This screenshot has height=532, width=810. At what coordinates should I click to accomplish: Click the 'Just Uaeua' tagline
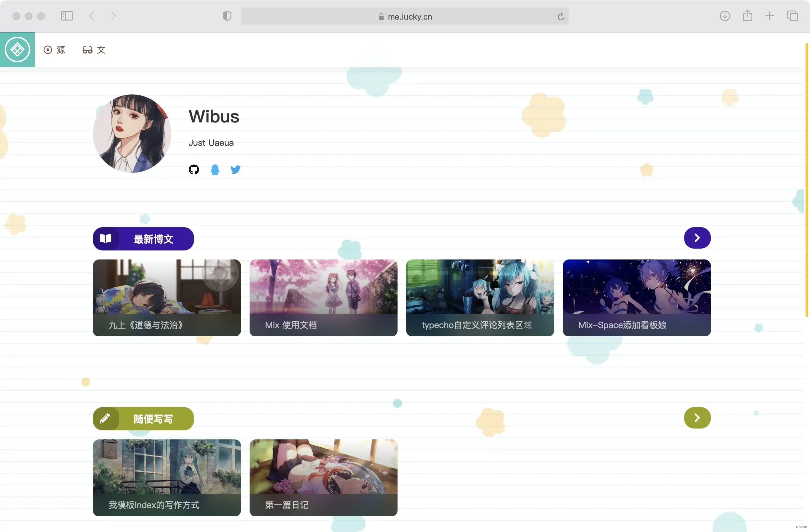coord(211,143)
